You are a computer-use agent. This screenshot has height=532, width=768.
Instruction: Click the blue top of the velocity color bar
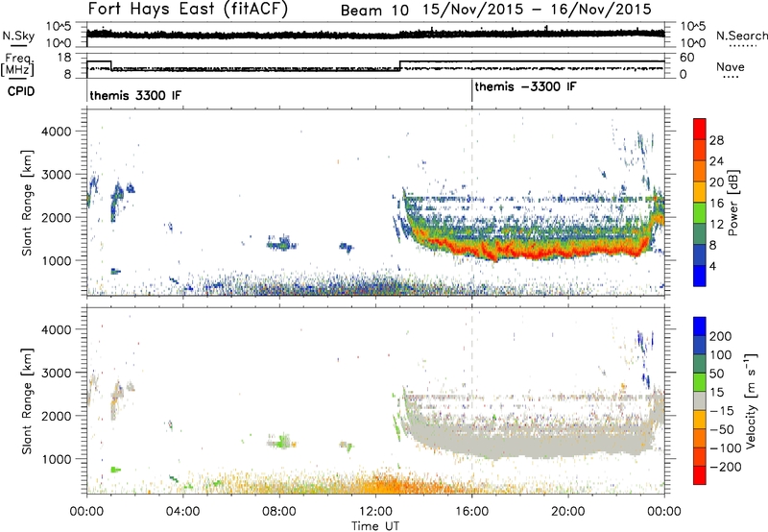click(x=700, y=326)
